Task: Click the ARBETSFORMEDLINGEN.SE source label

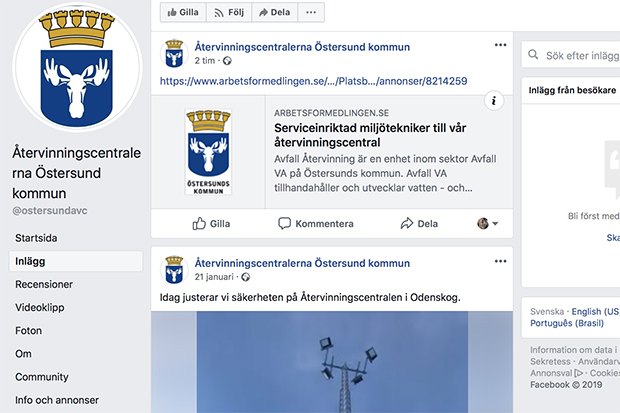Action: tap(331, 113)
